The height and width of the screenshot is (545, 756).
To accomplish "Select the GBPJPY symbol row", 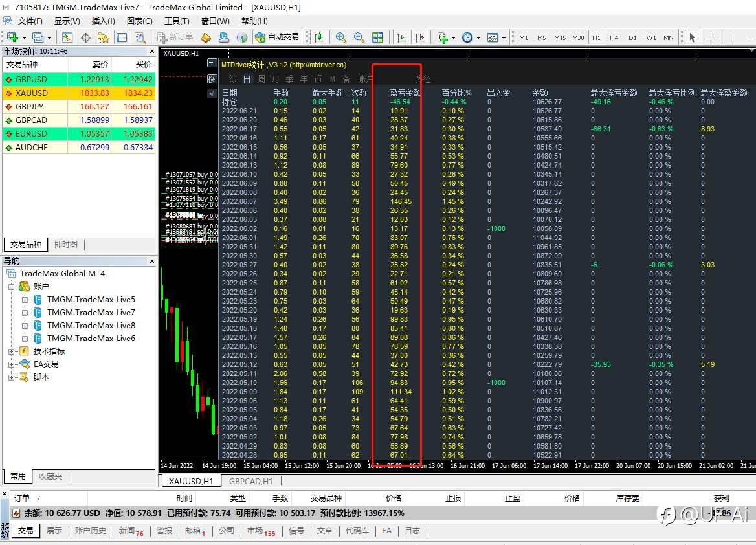I will pyautogui.click(x=80, y=107).
